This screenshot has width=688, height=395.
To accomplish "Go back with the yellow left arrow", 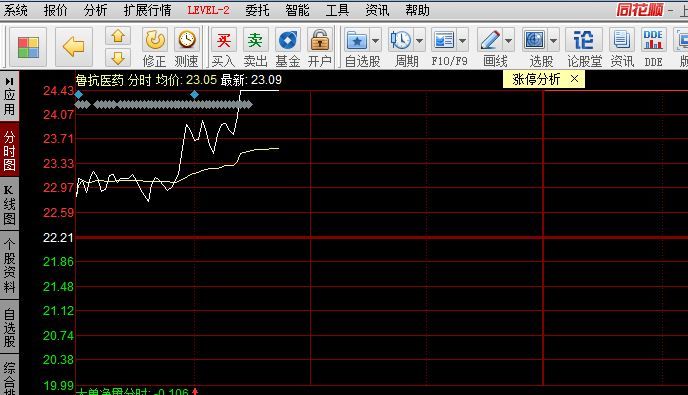I will 74,47.
